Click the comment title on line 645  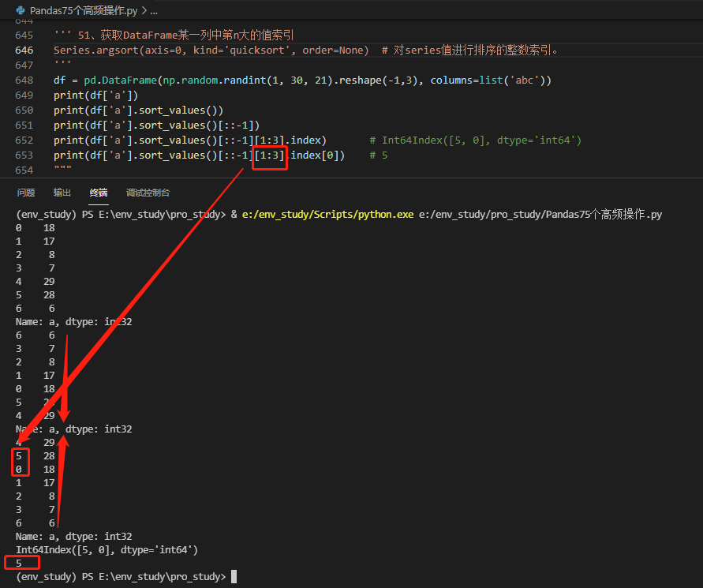pos(185,35)
